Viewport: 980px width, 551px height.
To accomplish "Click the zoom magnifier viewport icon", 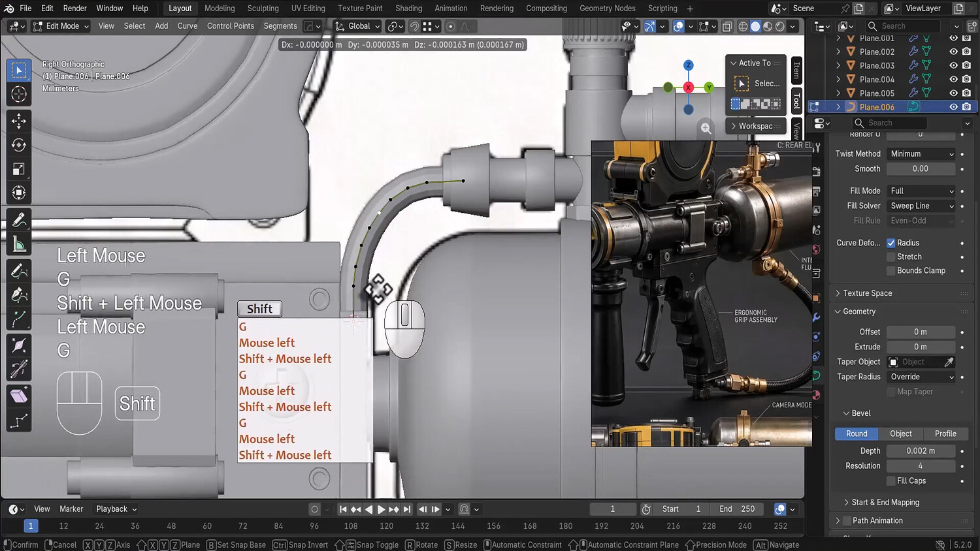I will [x=706, y=129].
